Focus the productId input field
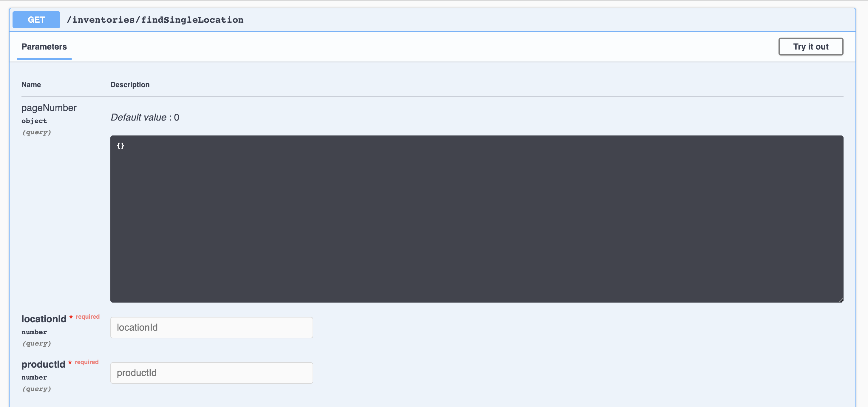This screenshot has width=868, height=407. [x=211, y=373]
